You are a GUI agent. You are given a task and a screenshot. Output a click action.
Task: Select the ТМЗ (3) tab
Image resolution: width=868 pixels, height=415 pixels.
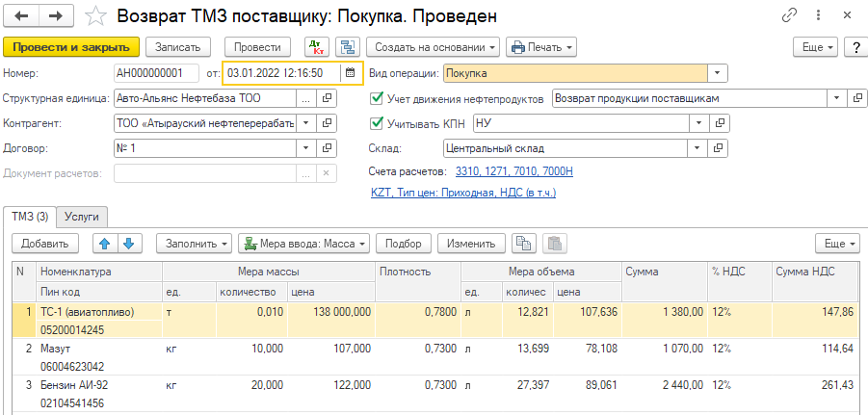pos(29,218)
